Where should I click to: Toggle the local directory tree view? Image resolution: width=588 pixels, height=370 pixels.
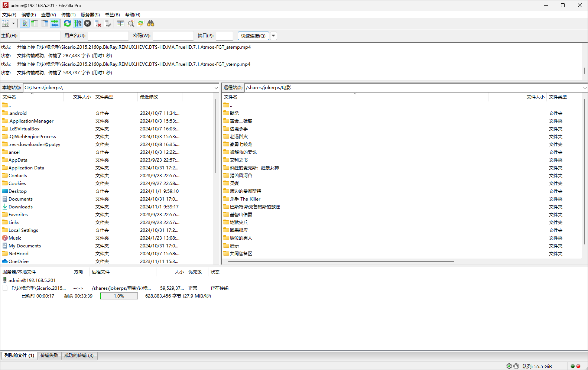point(35,23)
